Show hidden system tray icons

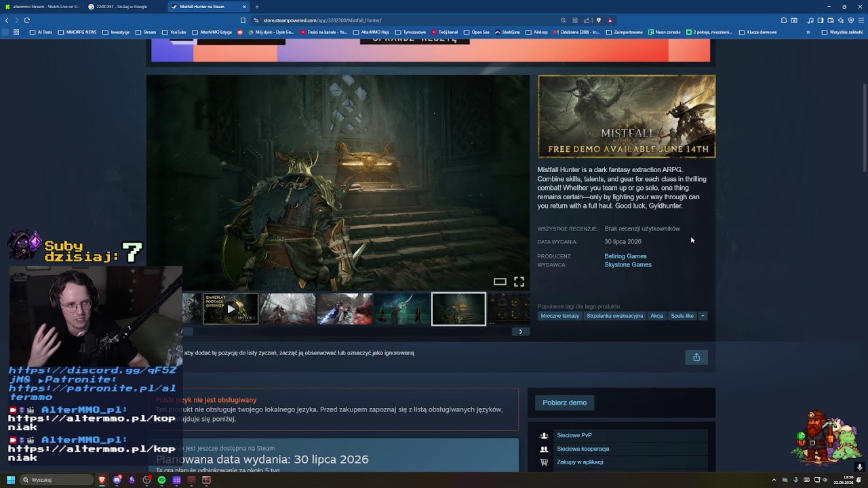pyautogui.click(x=774, y=480)
